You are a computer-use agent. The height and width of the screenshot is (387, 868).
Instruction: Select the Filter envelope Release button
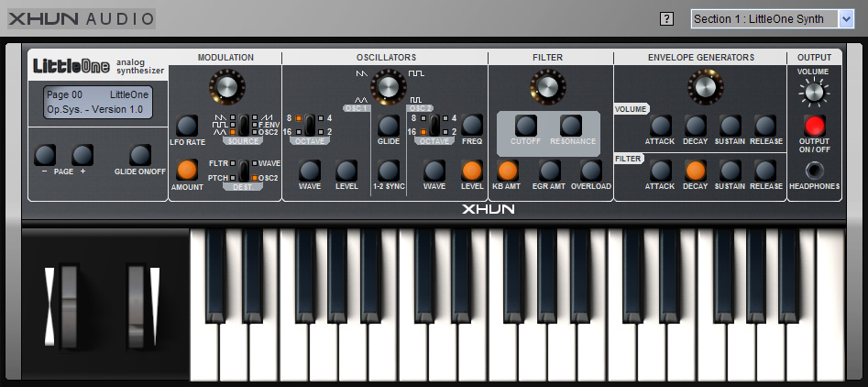(x=765, y=171)
